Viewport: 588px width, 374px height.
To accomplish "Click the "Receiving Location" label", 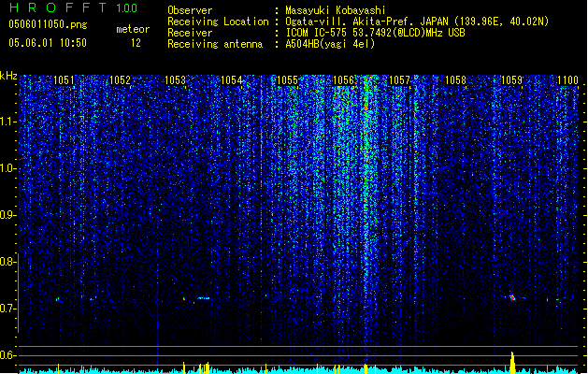I will coord(218,22).
